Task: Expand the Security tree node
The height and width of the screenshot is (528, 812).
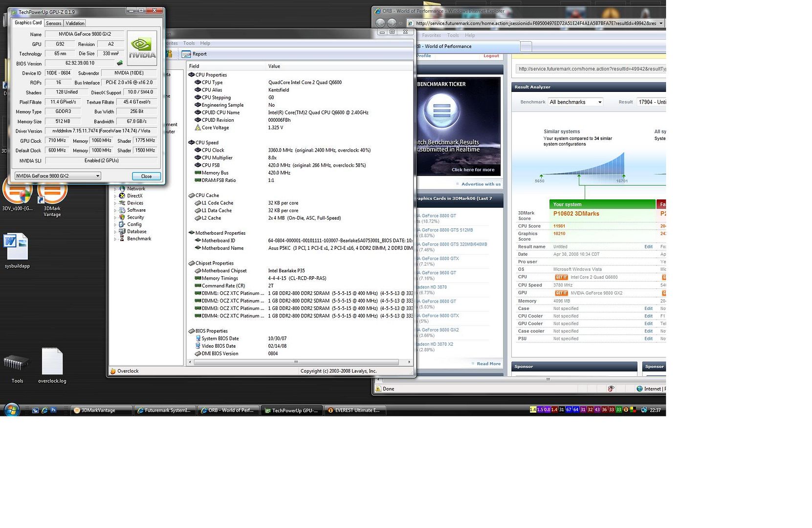Action: tap(115, 218)
